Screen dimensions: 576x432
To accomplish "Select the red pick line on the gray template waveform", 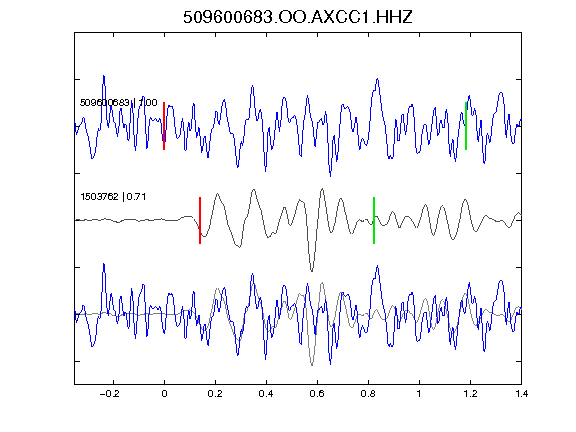I will click(x=200, y=220).
